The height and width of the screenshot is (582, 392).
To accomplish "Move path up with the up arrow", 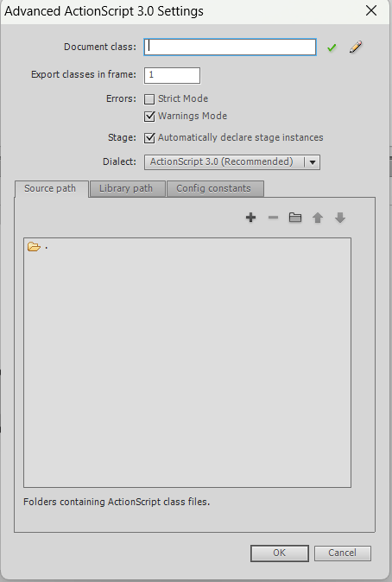I will click(318, 218).
